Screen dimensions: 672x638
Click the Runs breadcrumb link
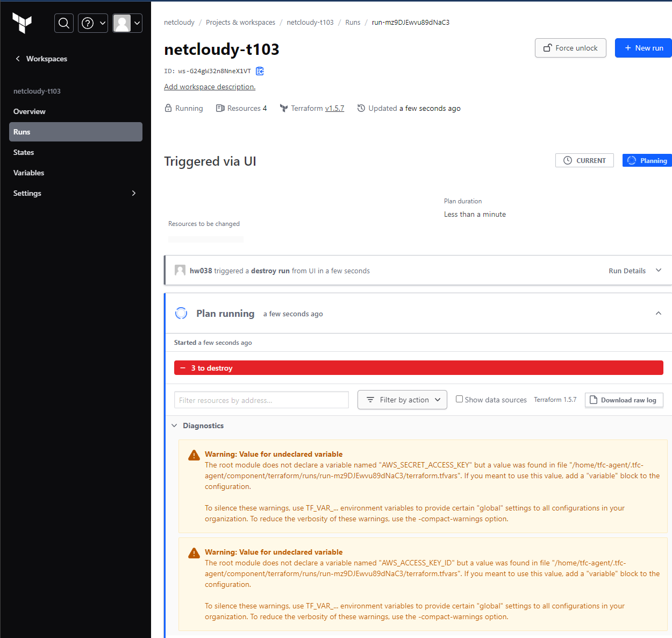353,22
